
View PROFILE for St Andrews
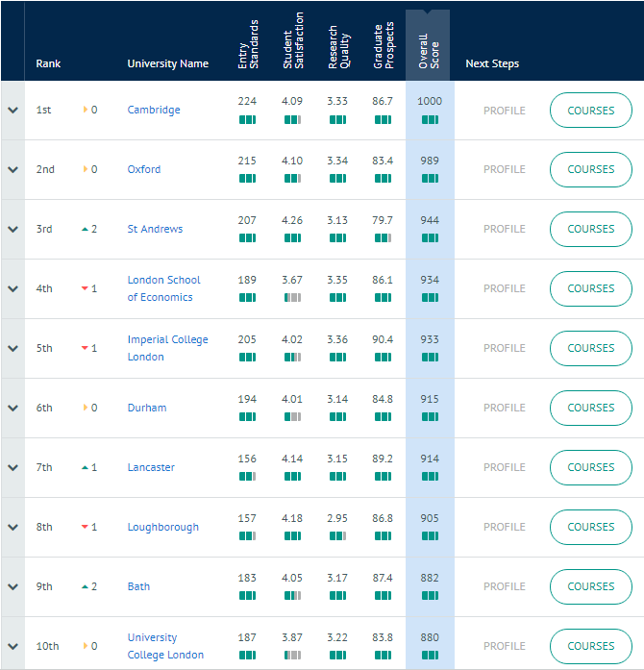pos(505,229)
